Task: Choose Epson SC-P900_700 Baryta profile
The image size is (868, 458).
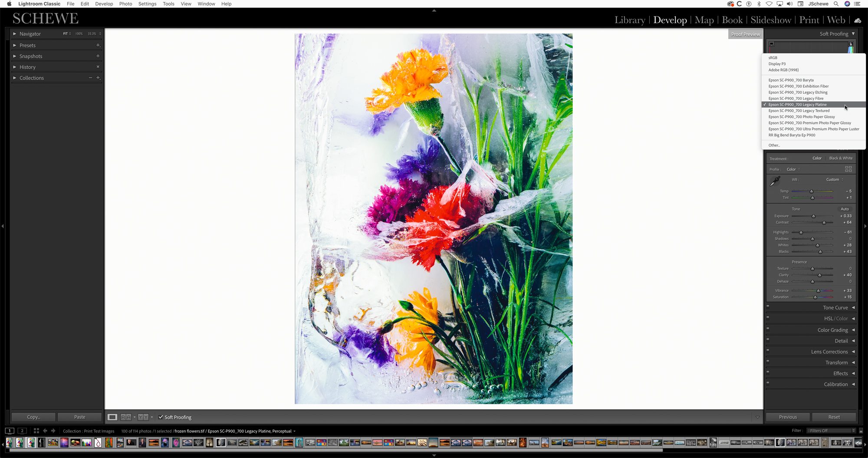Action: [x=791, y=80]
